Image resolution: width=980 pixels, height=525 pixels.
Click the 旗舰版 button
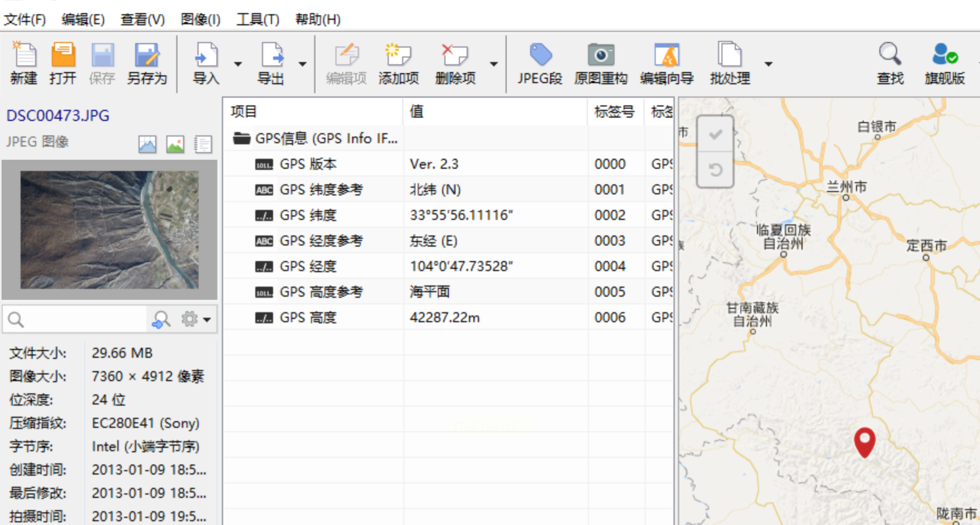(x=944, y=63)
